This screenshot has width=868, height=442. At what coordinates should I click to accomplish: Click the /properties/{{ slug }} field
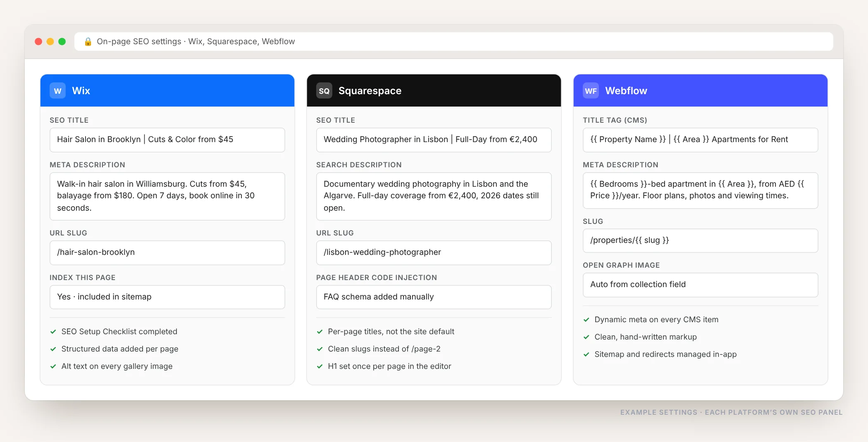point(700,240)
